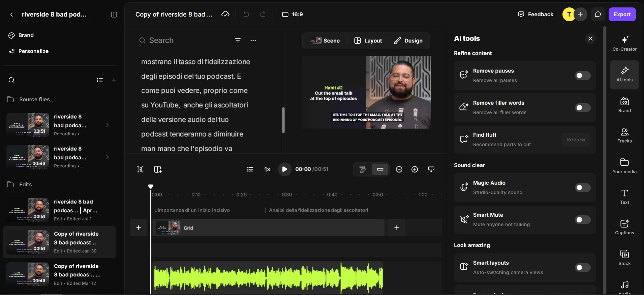Switch the sidebar to list view
The width and height of the screenshot is (644, 295).
tap(100, 80)
